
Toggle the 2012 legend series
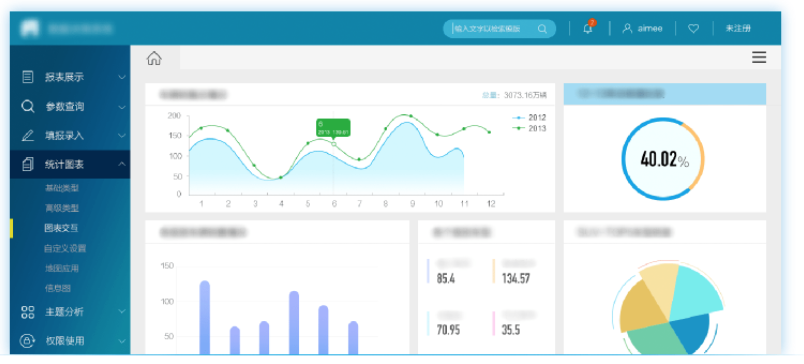coord(529,117)
